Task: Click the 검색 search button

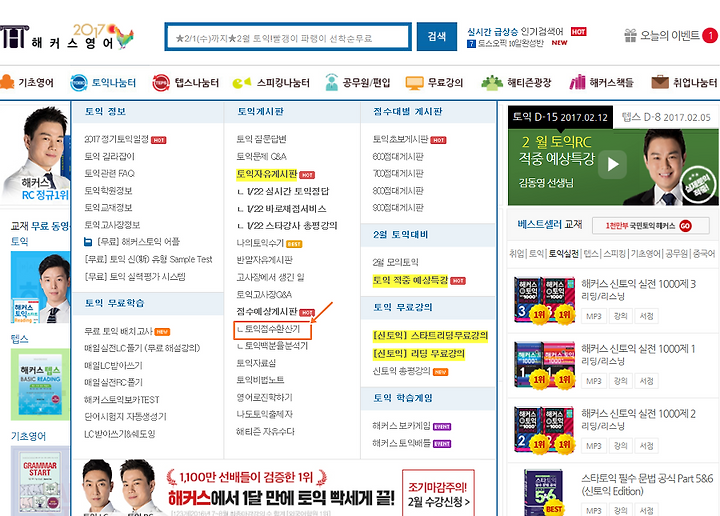Action: (437, 36)
